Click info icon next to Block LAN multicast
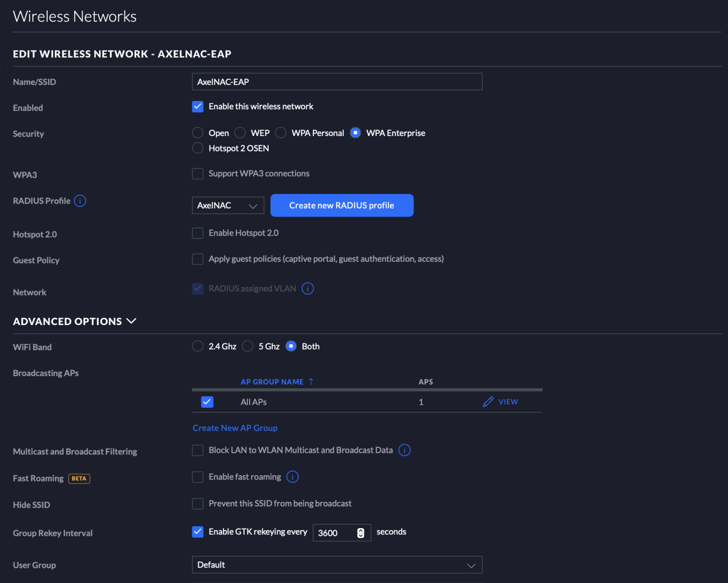Image resolution: width=728 pixels, height=583 pixels. [404, 450]
